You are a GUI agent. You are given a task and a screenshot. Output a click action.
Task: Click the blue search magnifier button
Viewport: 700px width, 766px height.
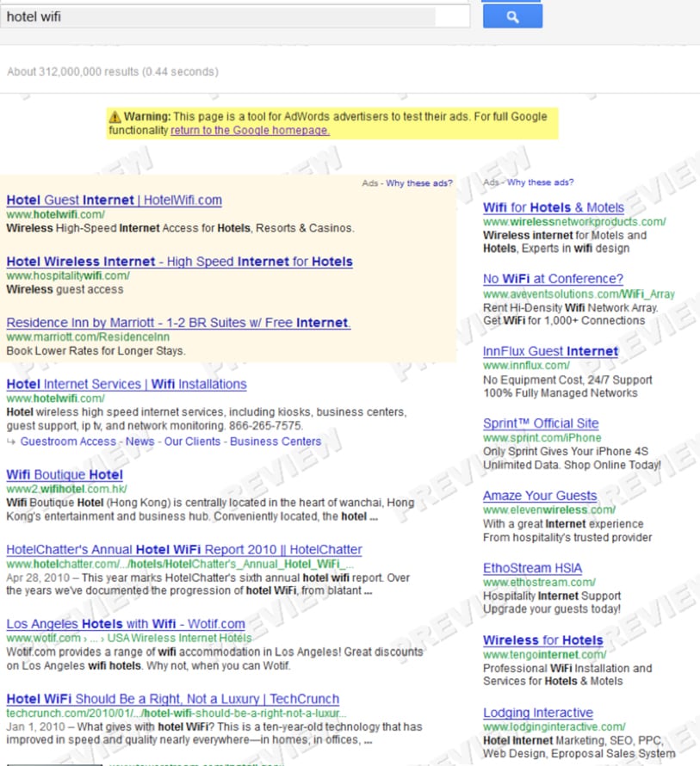click(512, 16)
